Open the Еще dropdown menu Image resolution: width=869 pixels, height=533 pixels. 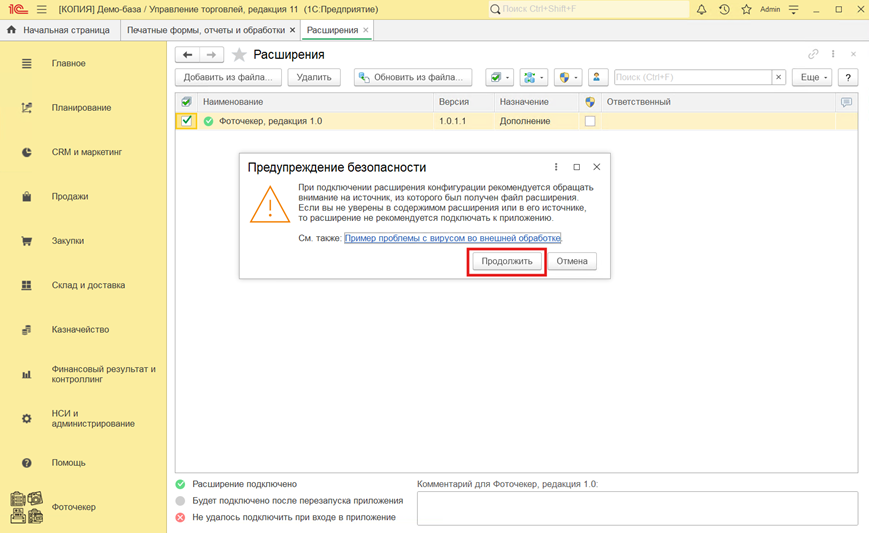pyautogui.click(x=811, y=77)
